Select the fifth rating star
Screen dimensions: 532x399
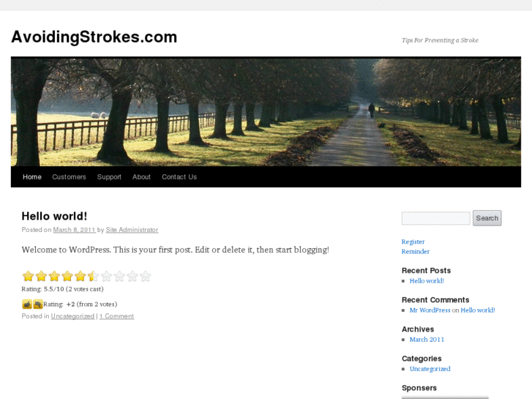(80, 276)
